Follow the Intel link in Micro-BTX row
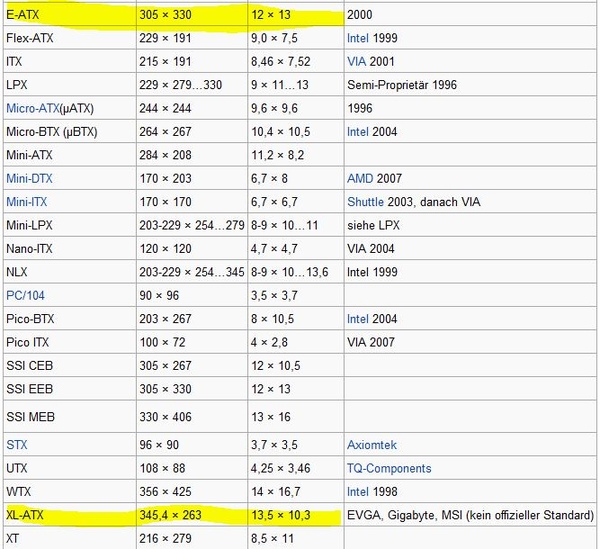Image resolution: width=600 pixels, height=549 pixels. [358, 132]
